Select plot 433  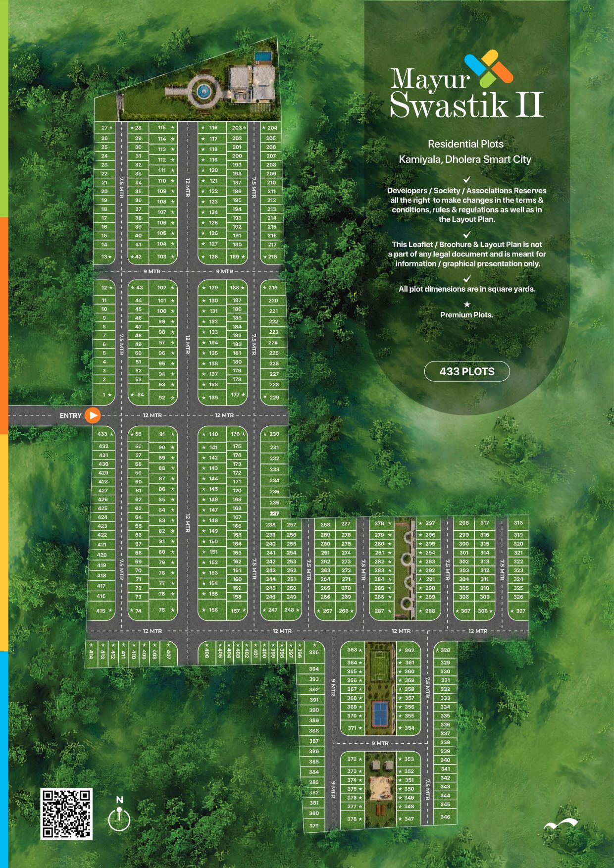[x=103, y=434]
